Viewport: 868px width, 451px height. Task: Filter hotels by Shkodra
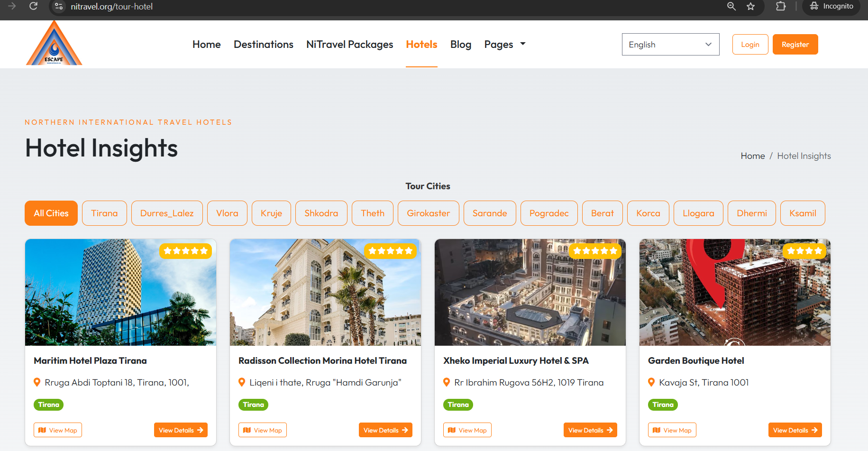(x=321, y=213)
